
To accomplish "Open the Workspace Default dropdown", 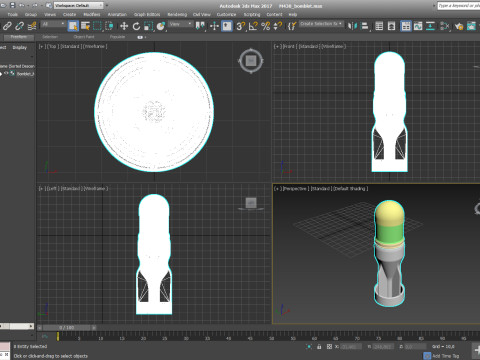I will point(79,5).
